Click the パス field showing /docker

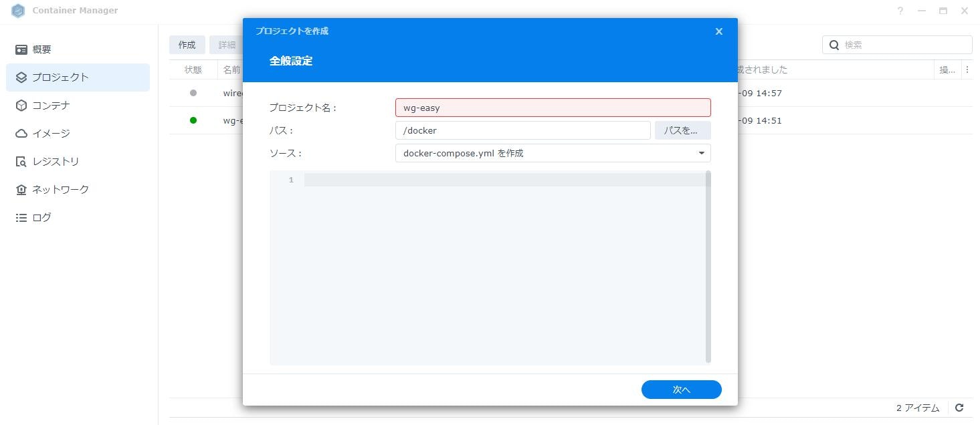click(x=522, y=130)
